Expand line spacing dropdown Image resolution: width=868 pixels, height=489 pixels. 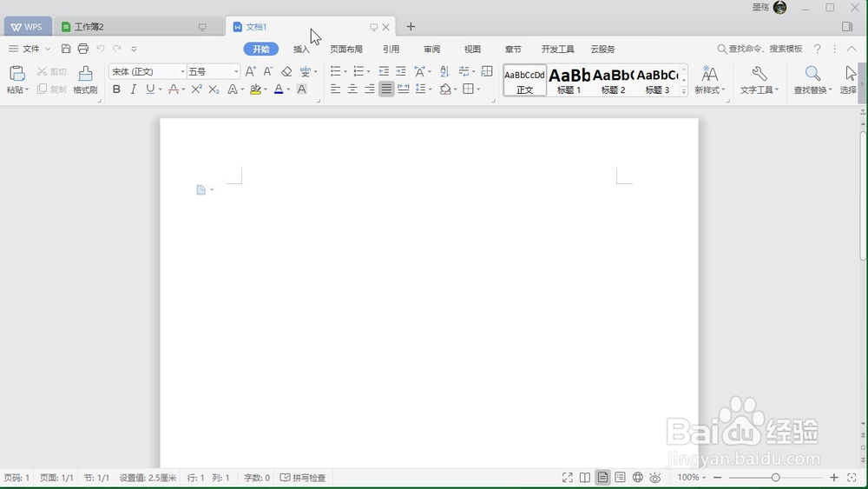click(x=431, y=89)
